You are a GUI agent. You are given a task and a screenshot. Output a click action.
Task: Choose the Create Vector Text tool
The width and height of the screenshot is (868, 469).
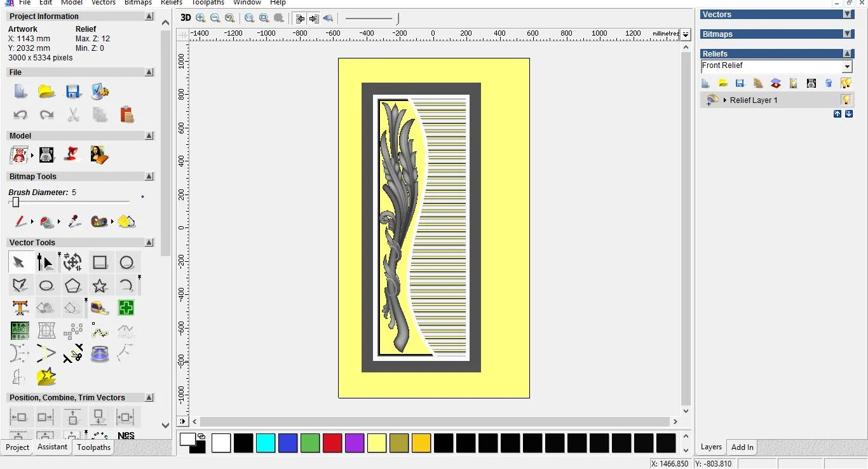(x=20, y=308)
